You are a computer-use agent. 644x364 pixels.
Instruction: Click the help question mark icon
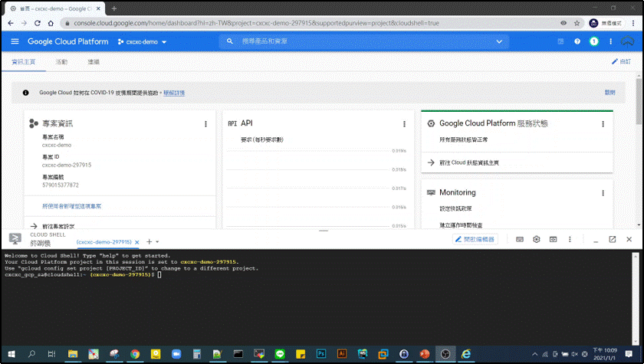(577, 41)
